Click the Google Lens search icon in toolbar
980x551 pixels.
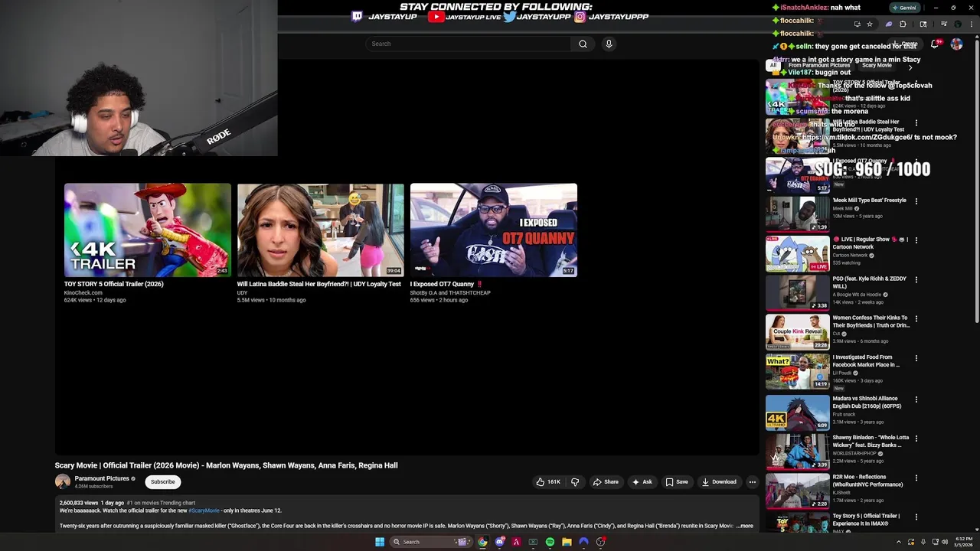(923, 24)
